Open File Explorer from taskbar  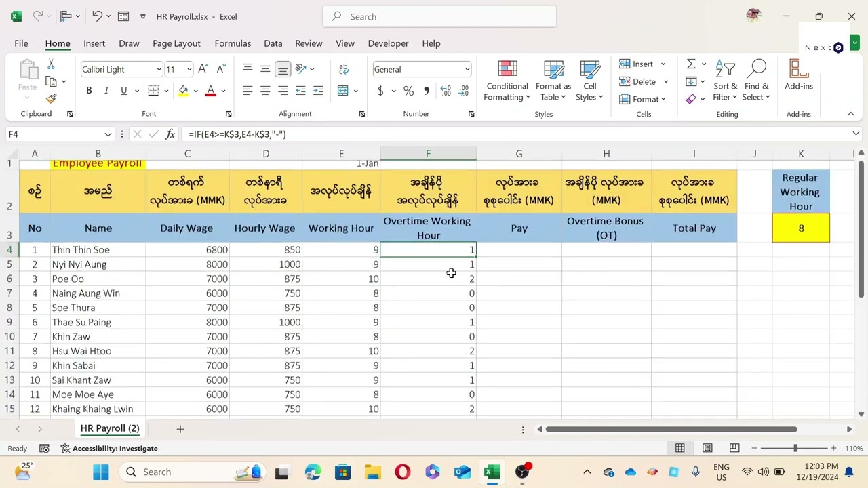coord(373,472)
